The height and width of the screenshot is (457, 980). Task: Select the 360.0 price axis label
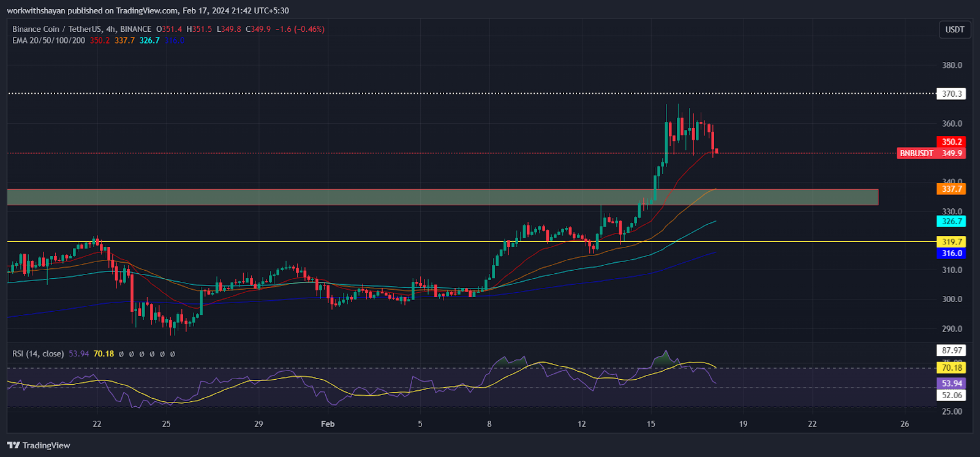click(952, 123)
